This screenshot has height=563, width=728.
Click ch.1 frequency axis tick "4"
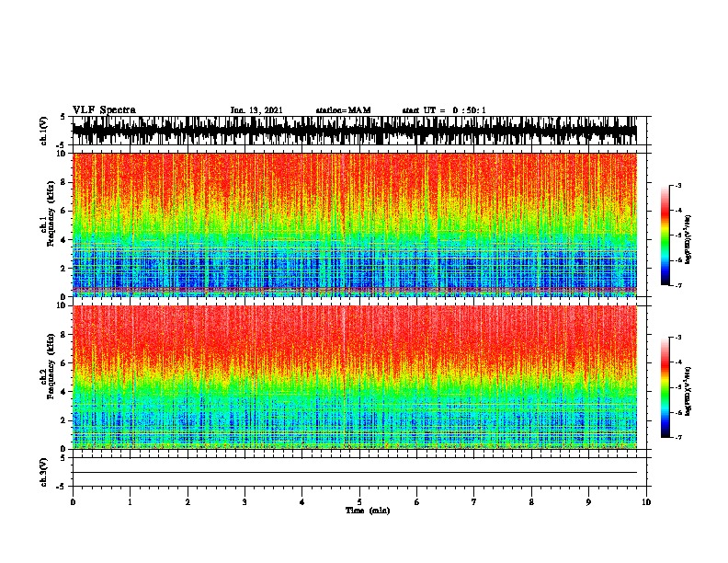pos(63,240)
